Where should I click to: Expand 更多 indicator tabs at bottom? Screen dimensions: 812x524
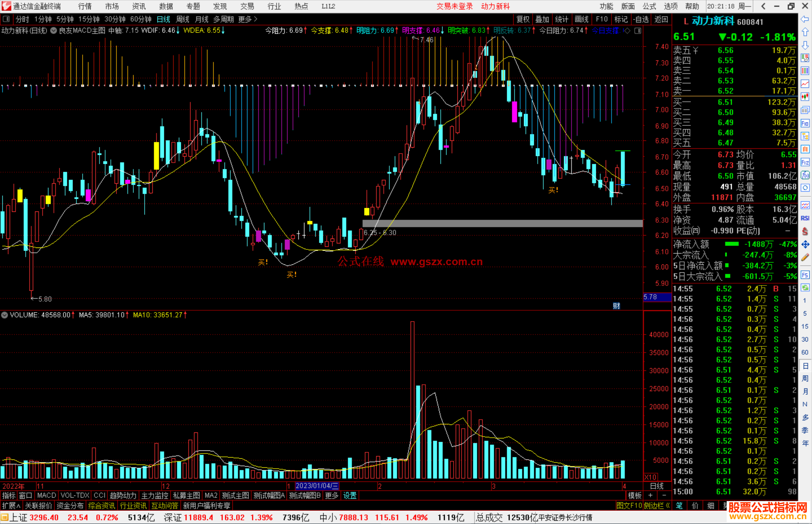(332, 495)
